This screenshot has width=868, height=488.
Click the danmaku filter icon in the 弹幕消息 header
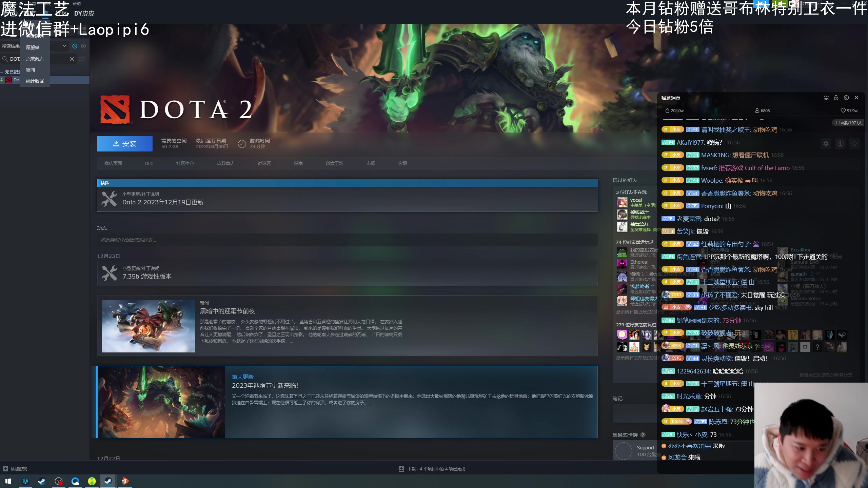[x=826, y=98]
